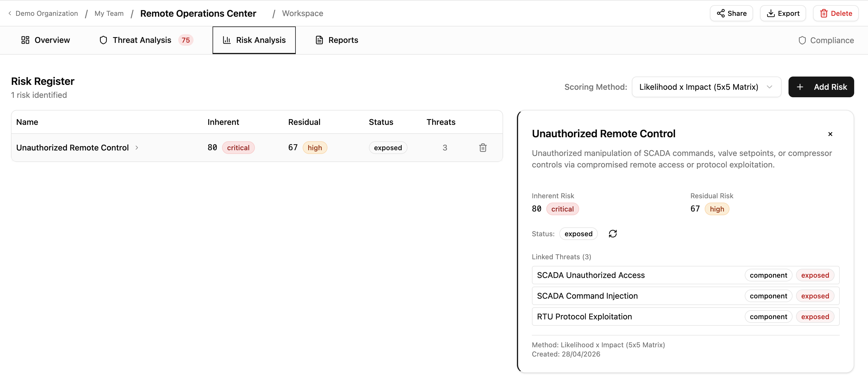Viewport: 868px width, 385px height.
Task: Click the Add Risk button
Action: (821, 87)
